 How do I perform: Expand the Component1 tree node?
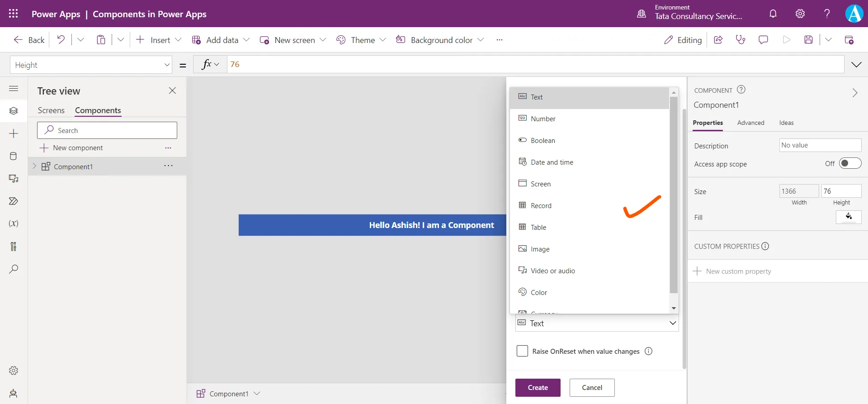(x=34, y=166)
